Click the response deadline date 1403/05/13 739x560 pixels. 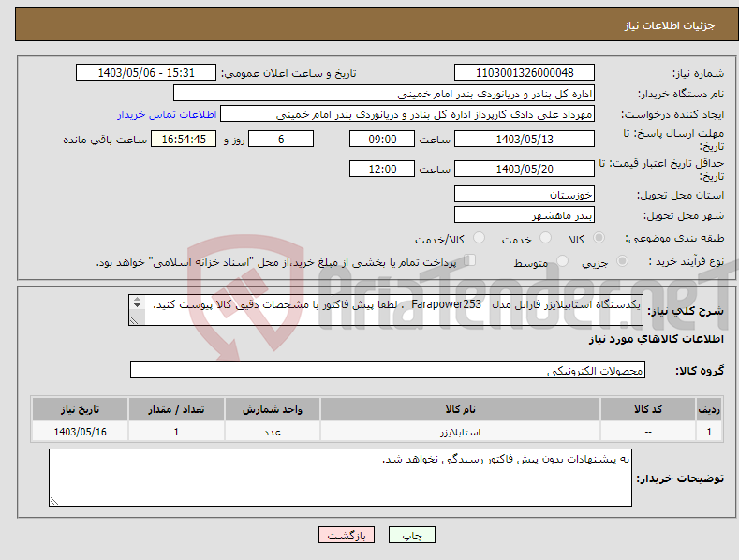click(525, 139)
